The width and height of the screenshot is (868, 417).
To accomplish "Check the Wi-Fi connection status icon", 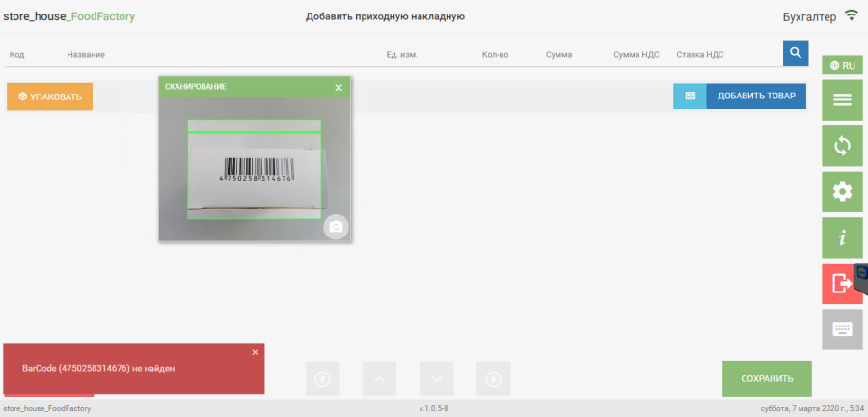I will click(x=851, y=15).
